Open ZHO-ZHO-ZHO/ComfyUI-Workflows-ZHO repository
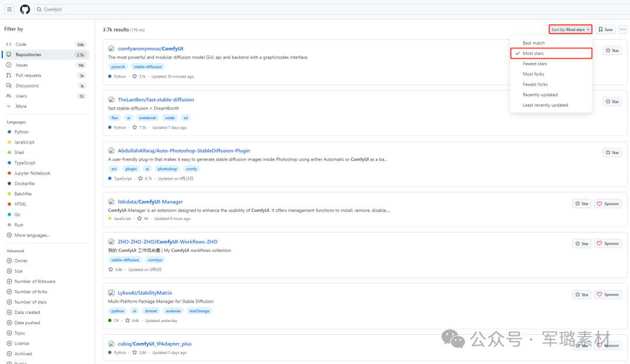 point(167,242)
